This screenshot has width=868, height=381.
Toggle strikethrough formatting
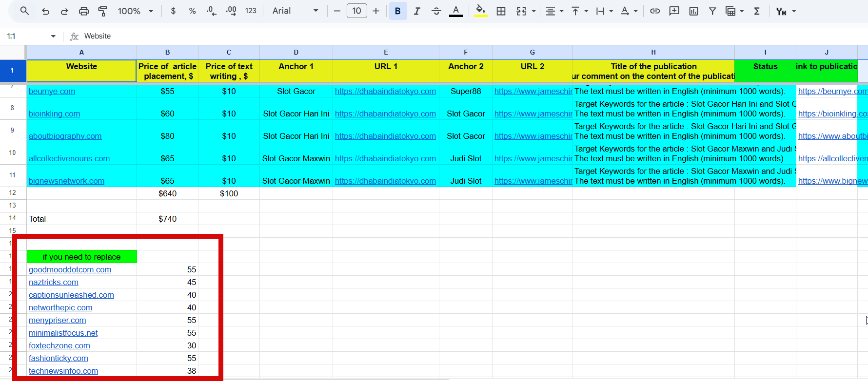(x=436, y=11)
